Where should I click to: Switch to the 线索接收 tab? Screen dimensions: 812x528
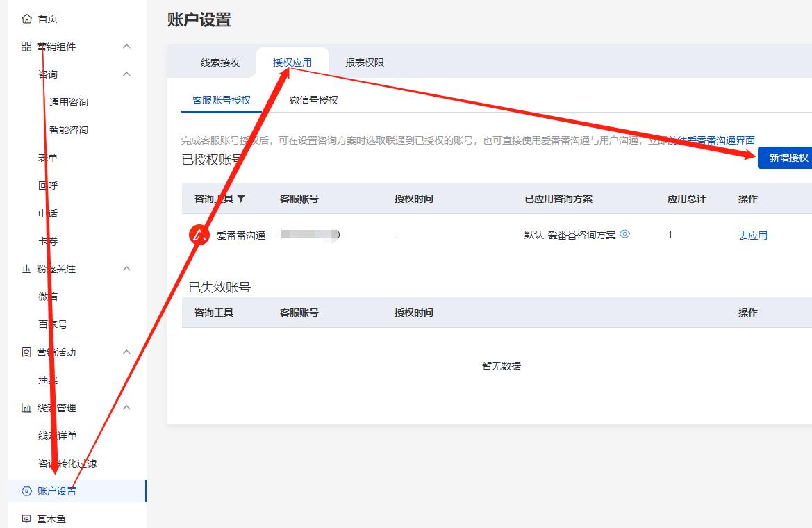[x=220, y=63]
